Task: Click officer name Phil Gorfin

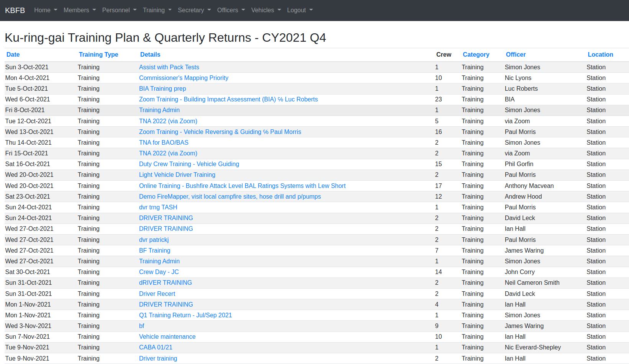Action: [519, 164]
